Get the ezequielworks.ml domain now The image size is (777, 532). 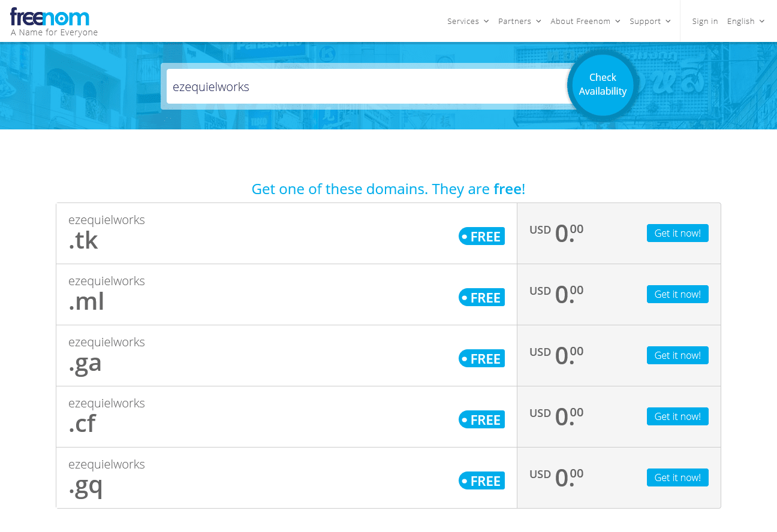(677, 294)
